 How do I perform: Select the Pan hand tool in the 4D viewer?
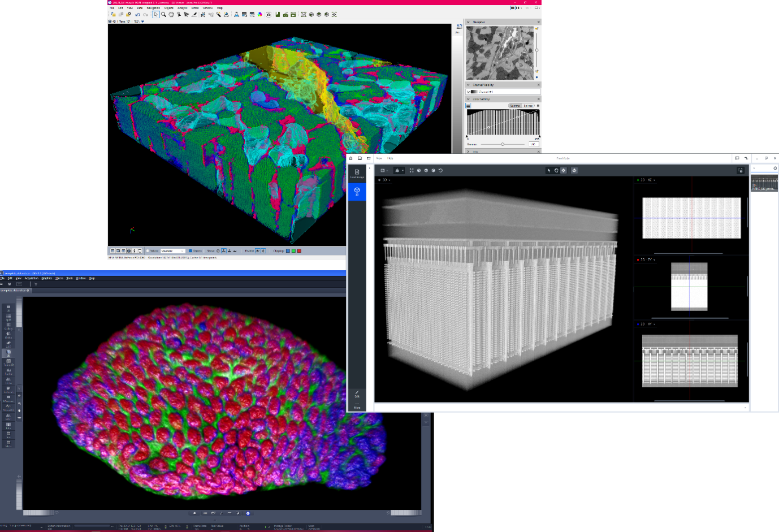point(171,15)
